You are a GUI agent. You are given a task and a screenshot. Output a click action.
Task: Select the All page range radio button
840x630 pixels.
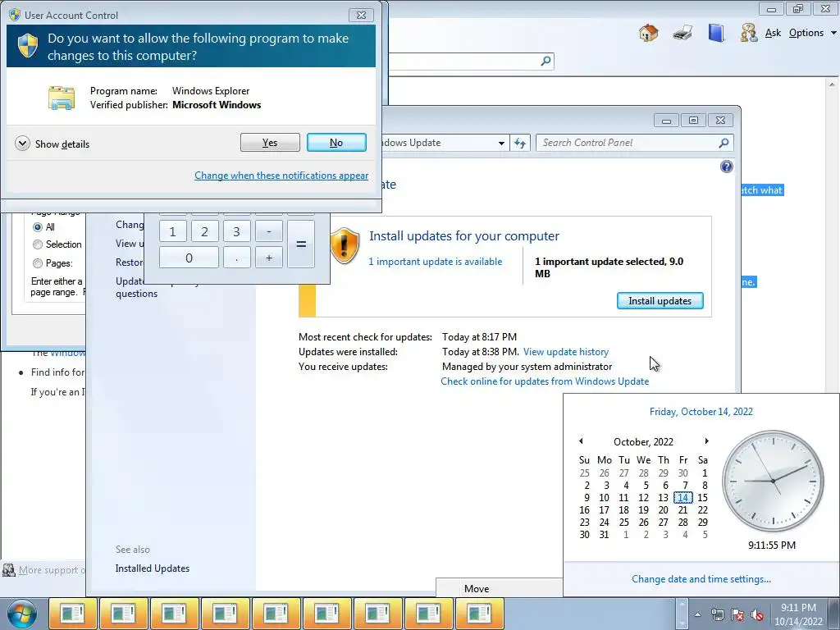coord(38,227)
